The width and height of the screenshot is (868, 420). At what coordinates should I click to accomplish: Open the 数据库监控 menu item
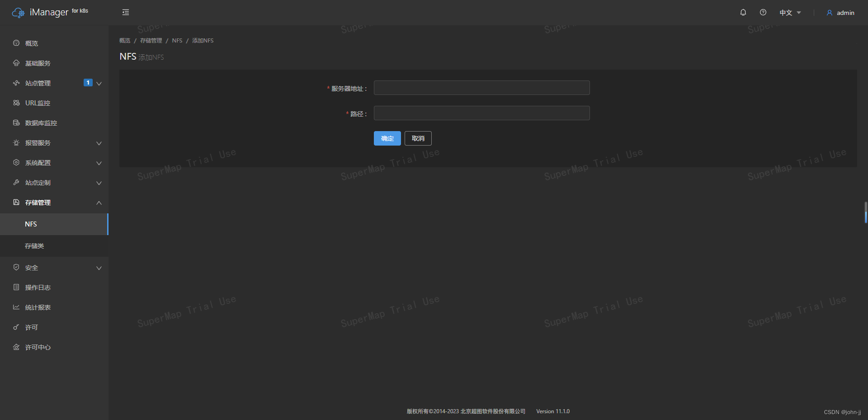[x=54, y=123]
